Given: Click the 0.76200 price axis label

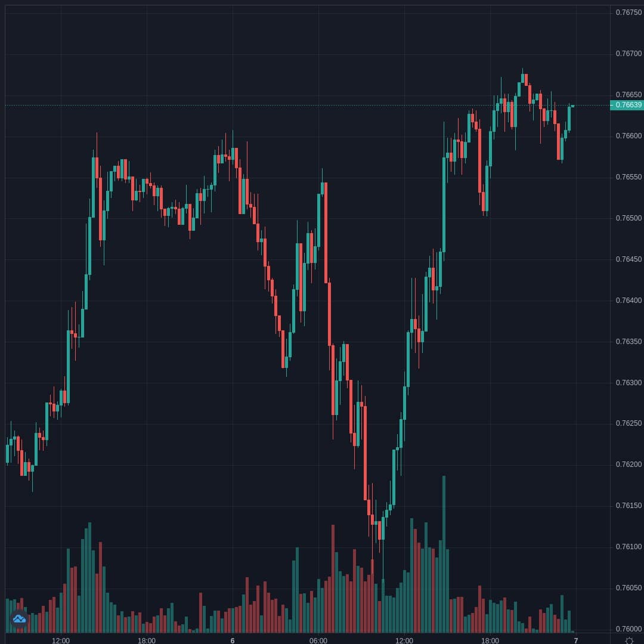Looking at the screenshot, I should click(x=628, y=465).
